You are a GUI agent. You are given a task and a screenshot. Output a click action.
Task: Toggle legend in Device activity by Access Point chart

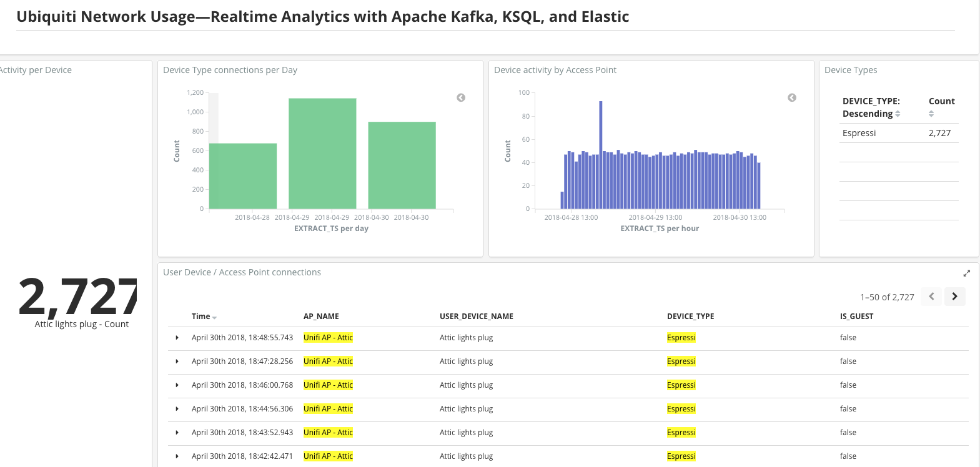(792, 97)
